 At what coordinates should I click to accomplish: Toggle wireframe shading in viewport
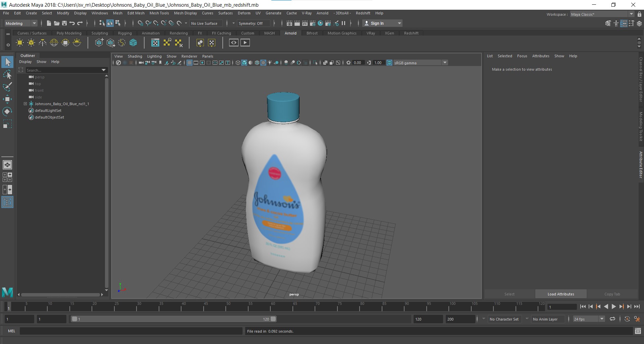point(238,63)
